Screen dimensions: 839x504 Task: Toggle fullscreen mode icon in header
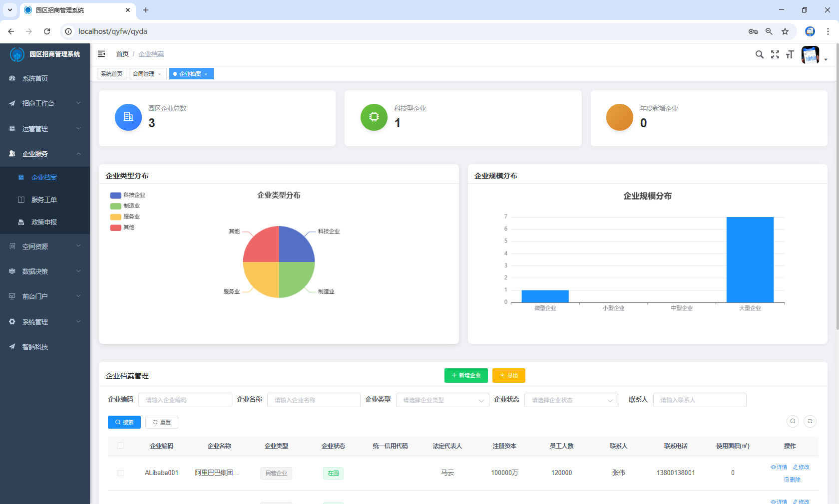(775, 54)
